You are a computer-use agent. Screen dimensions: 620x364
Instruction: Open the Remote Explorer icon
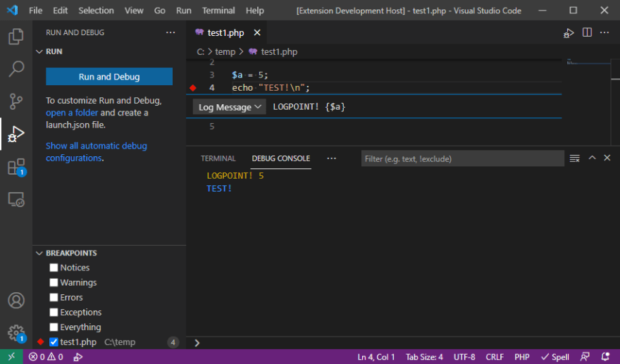[x=15, y=199]
